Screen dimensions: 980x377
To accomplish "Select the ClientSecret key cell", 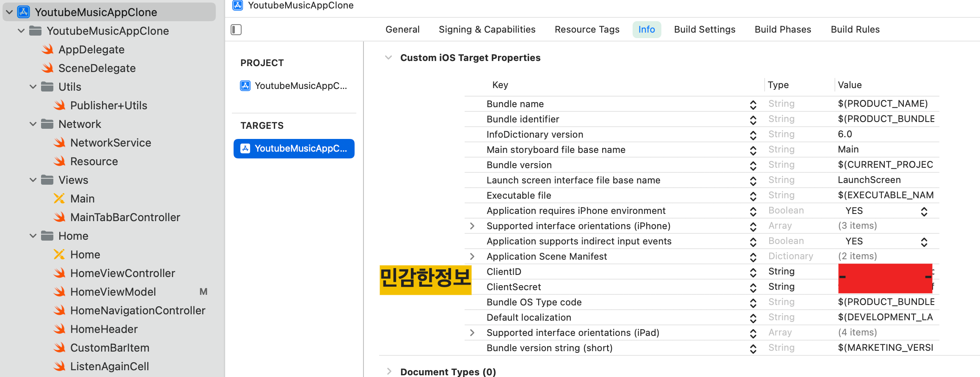I will [x=514, y=287].
